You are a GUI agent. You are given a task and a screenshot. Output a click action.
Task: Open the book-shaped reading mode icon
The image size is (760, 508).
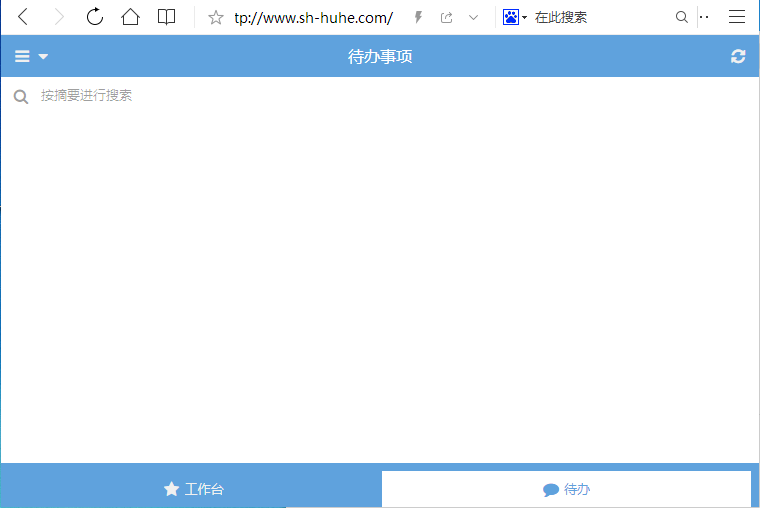click(x=166, y=17)
